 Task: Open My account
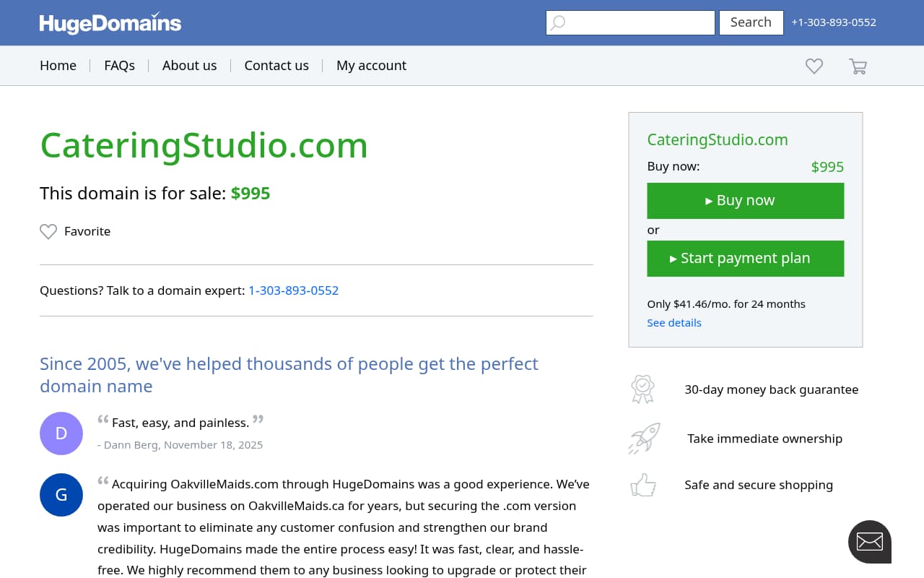coord(371,66)
